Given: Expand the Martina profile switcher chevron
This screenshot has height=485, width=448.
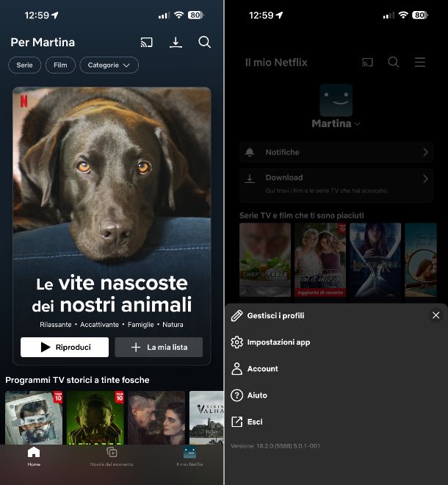Looking at the screenshot, I should [358, 123].
